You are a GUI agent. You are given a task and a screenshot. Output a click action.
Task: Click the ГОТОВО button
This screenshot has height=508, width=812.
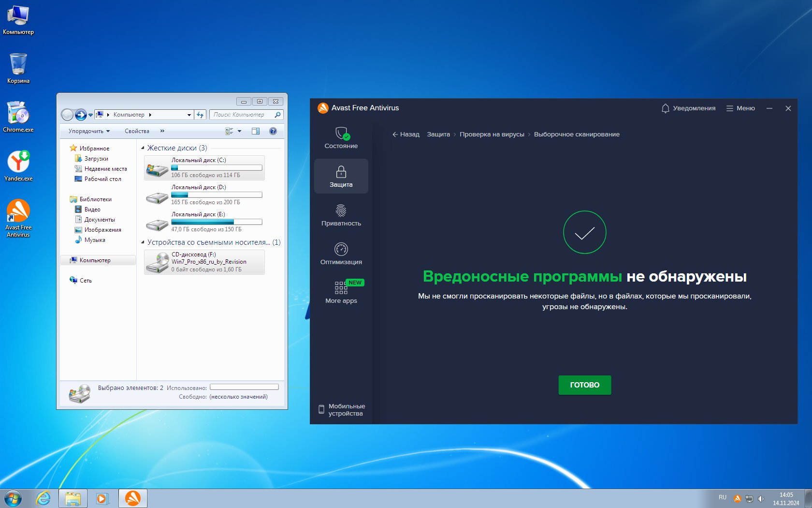584,385
